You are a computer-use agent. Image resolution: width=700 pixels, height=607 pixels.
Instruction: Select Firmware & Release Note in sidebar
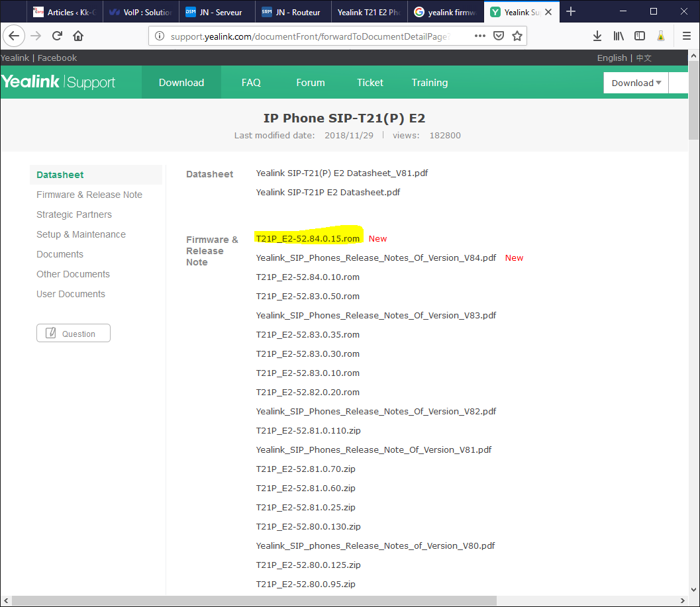coord(89,195)
